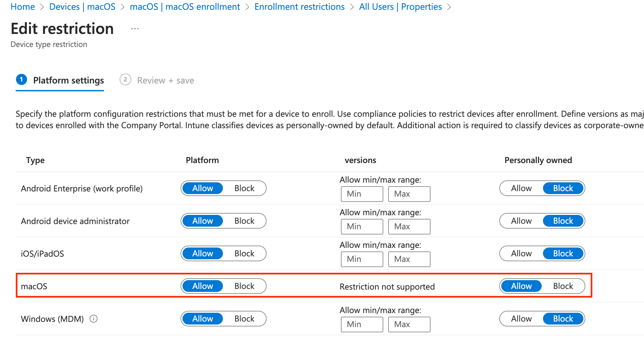The height and width of the screenshot is (347, 644).
Task: Click Android Enterprise Min version field
Action: pyautogui.click(x=362, y=194)
